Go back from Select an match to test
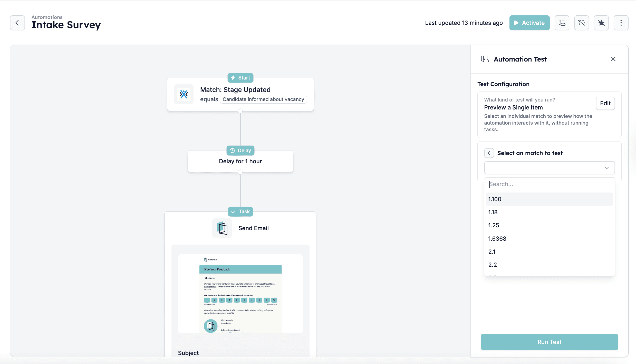The height and width of the screenshot is (364, 636). pyautogui.click(x=489, y=153)
